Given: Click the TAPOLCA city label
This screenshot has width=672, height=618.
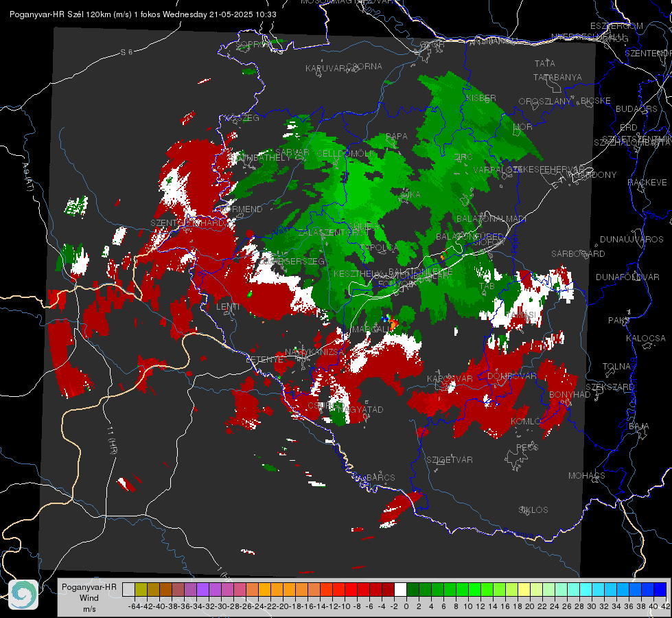Looking at the screenshot, I should 379,248.
